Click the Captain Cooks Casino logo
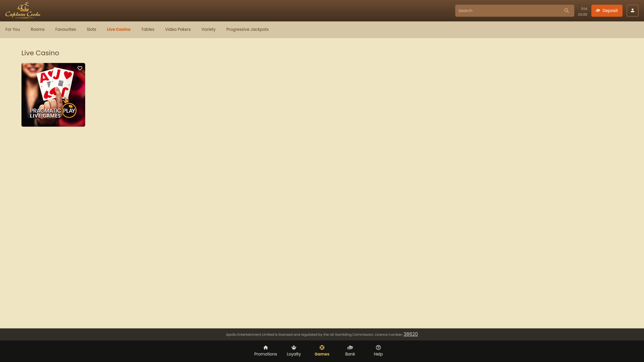 coord(23,11)
